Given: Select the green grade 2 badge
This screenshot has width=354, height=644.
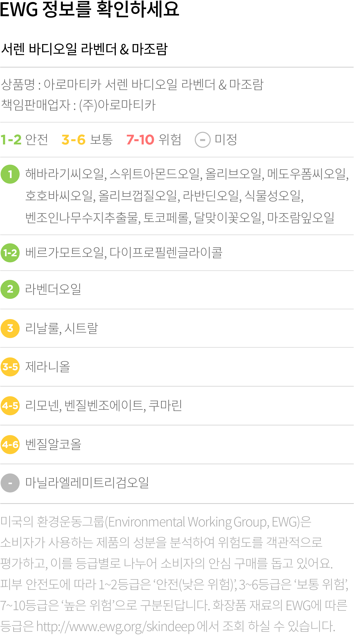Looking at the screenshot, I should [10, 289].
